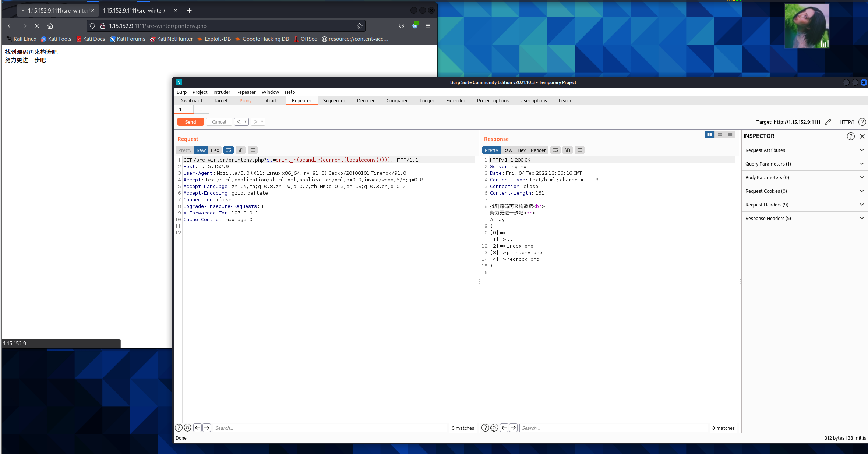Open Response search settings gear
868x454 pixels.
pyautogui.click(x=494, y=428)
